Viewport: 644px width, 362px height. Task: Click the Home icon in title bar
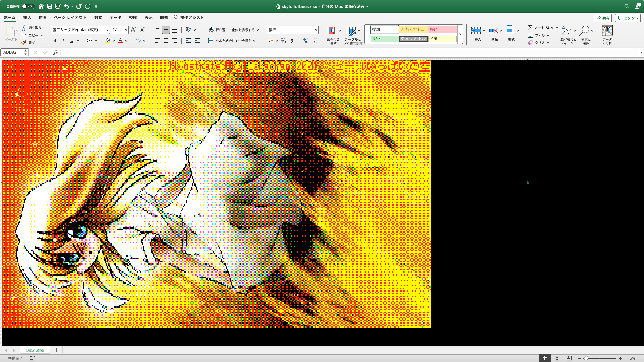pos(41,6)
